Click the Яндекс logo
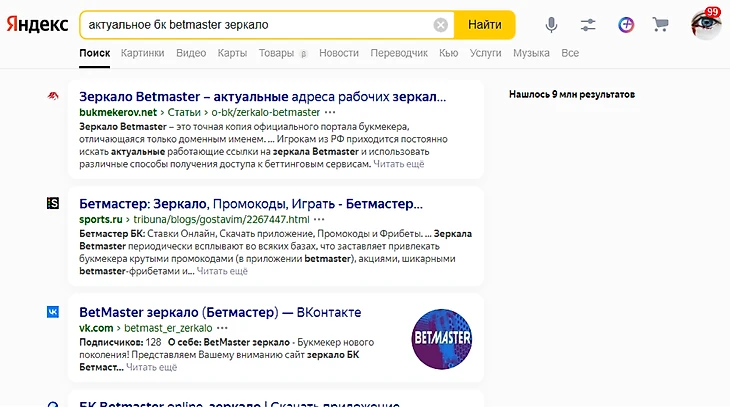Viewport: 730px width, 408px height. tap(37, 25)
